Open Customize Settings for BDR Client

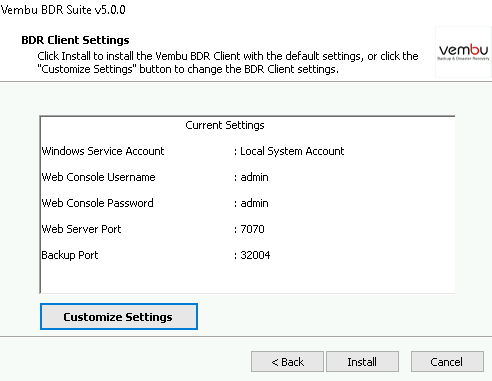(119, 316)
